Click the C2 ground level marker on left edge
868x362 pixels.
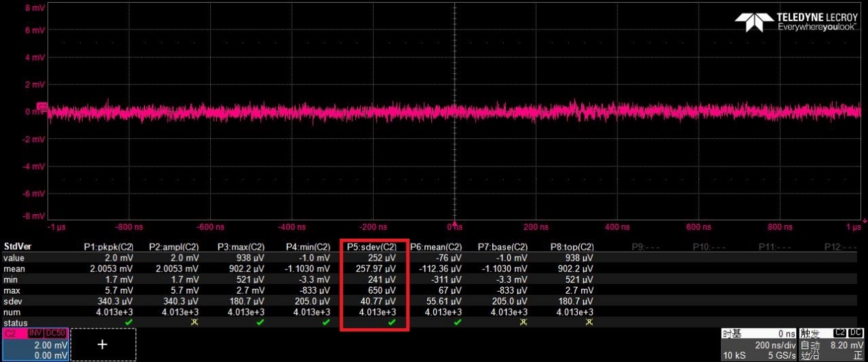click(x=41, y=107)
